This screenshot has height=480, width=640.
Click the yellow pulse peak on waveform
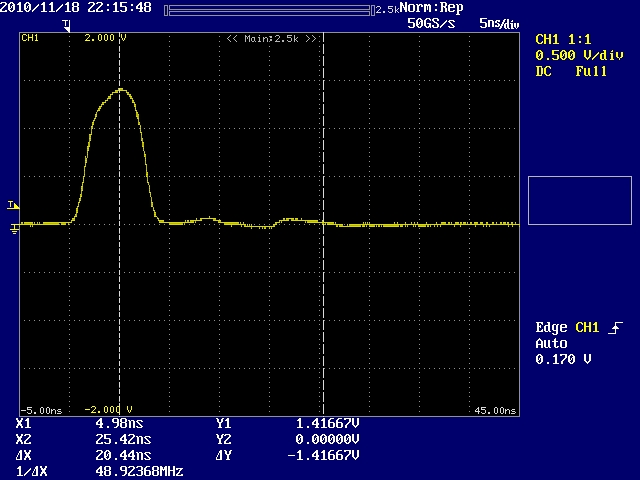121,90
